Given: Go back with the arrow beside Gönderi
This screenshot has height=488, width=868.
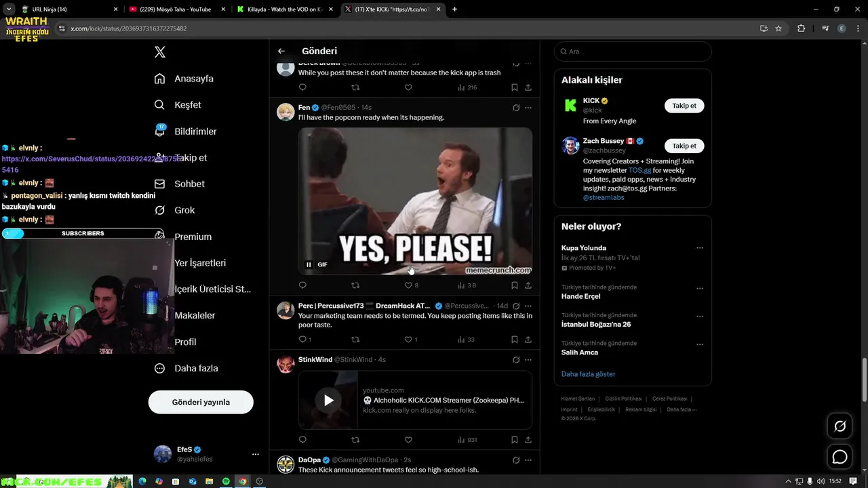Looking at the screenshot, I should [281, 51].
